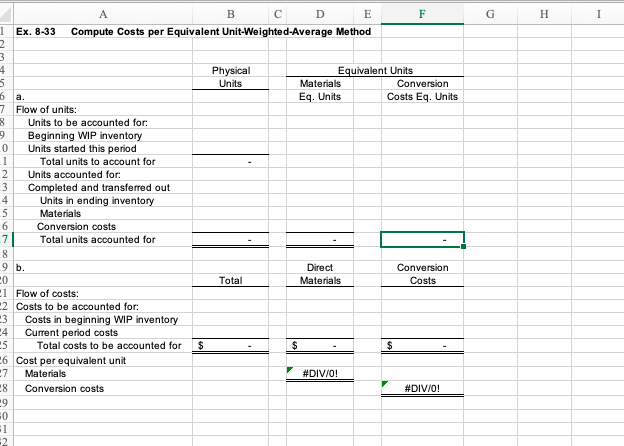This screenshot has width=624, height=446.
Task: Select the 'Equivalent Units' header cell
Action: [x=375, y=70]
